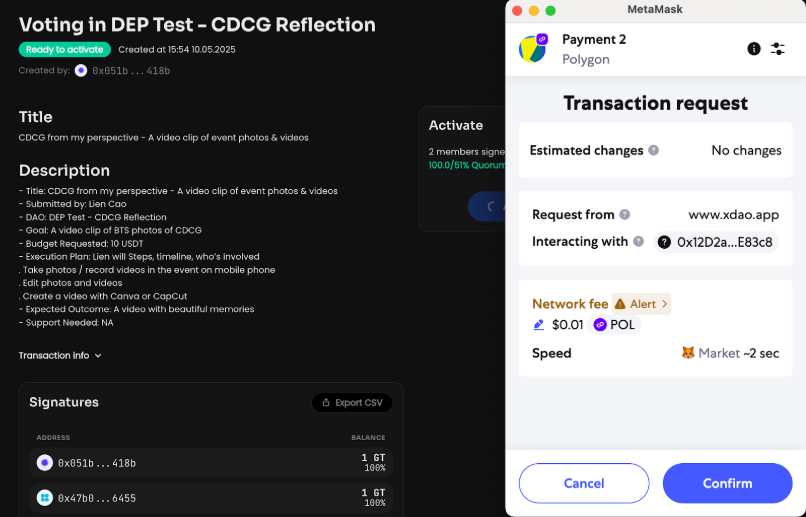Open advanced transaction settings sliders icon
This screenshot has height=517, width=806.
pos(778,49)
